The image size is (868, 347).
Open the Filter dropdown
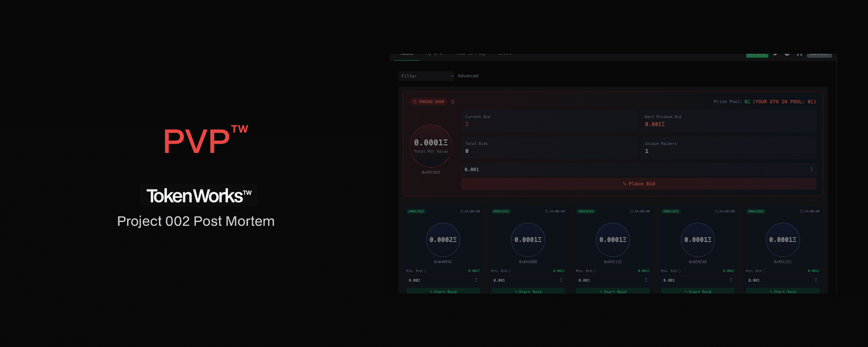(426, 76)
